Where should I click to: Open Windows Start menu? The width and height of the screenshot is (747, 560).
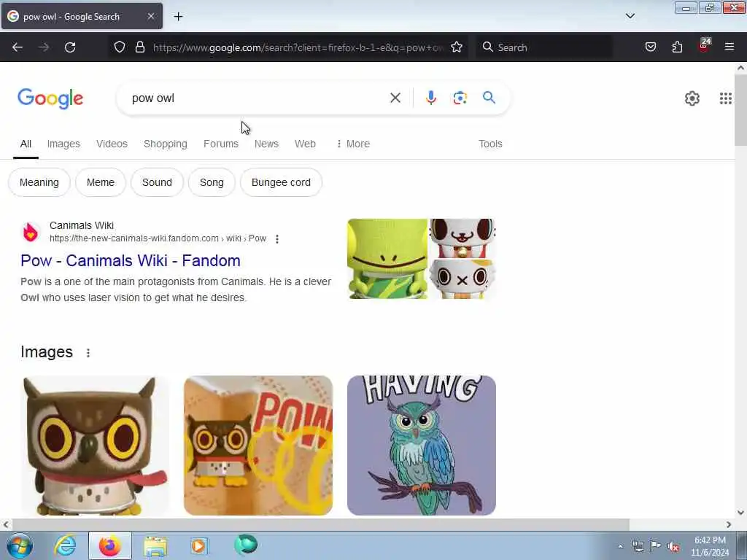(19, 545)
